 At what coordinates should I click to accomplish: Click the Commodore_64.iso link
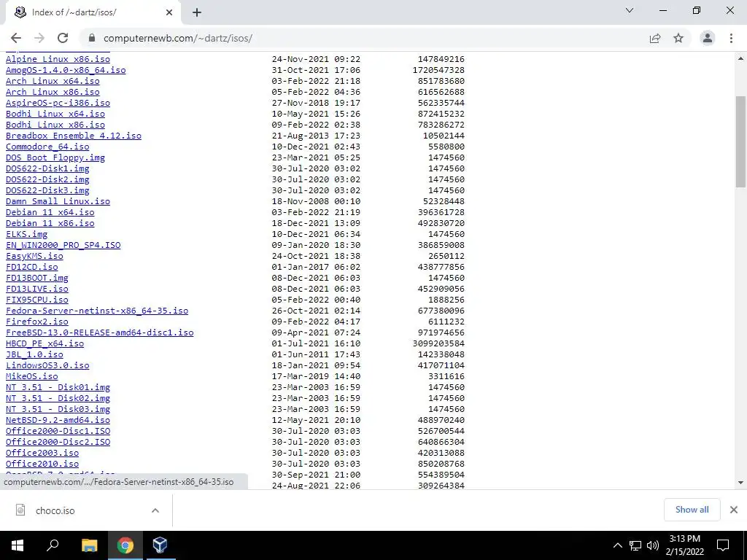[47, 147]
